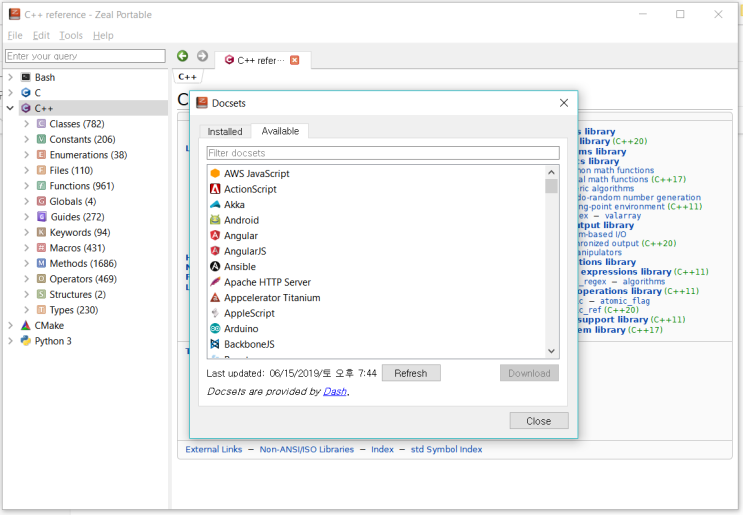Click the AWS JavaScript docset icon
The height and width of the screenshot is (515, 743).
[x=215, y=173]
